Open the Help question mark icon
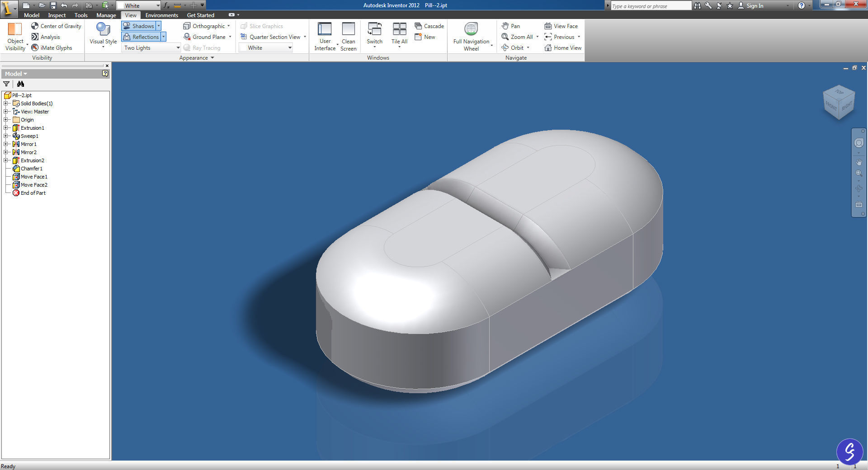868x470 pixels. point(802,5)
